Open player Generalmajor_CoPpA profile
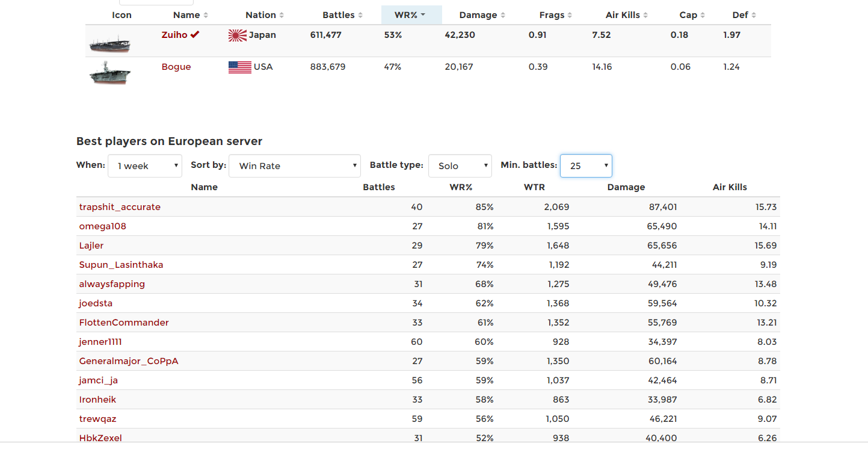868x458 pixels. pos(129,361)
